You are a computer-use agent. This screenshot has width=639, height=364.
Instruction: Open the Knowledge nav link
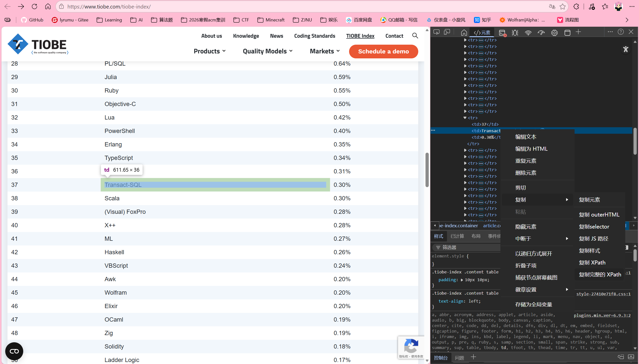pos(246,36)
